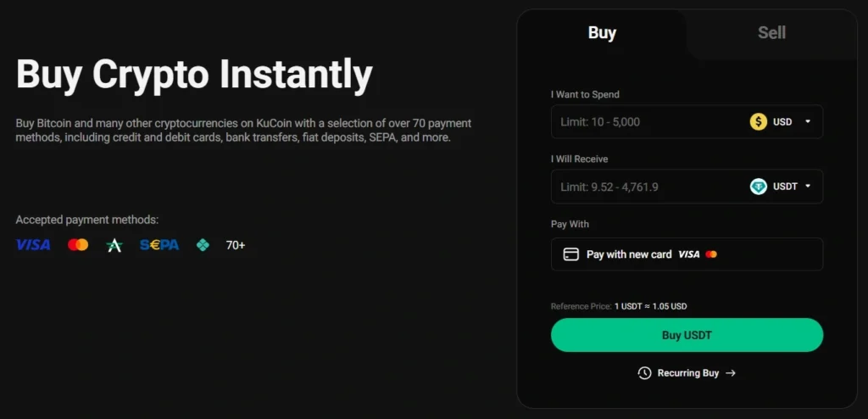The width and height of the screenshot is (868, 419).
Task: Select the green star payment method icon
Action: coord(114,245)
